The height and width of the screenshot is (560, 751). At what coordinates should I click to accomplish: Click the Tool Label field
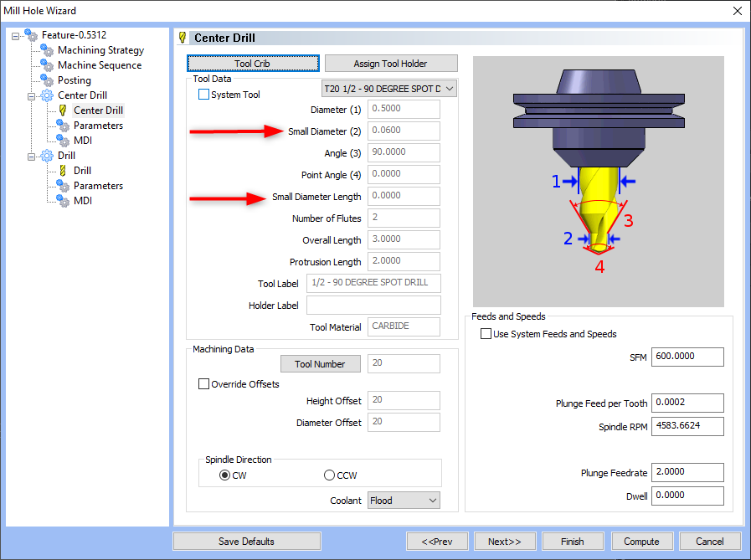click(373, 283)
